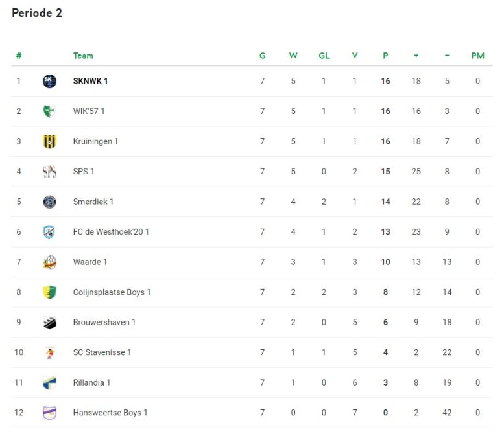Click the Hansweertse Boys purple crest
504x438 pixels.
click(x=49, y=413)
